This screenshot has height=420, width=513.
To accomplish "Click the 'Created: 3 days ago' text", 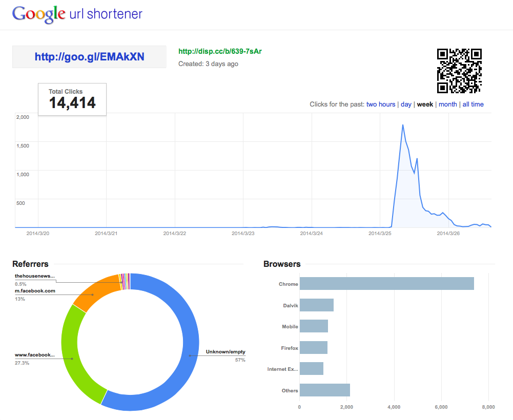I will (208, 64).
